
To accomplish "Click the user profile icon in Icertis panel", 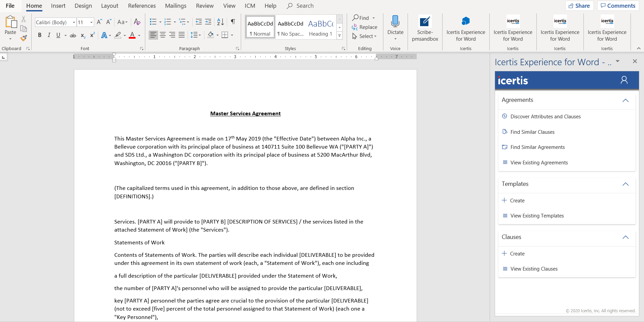I will coord(624,80).
